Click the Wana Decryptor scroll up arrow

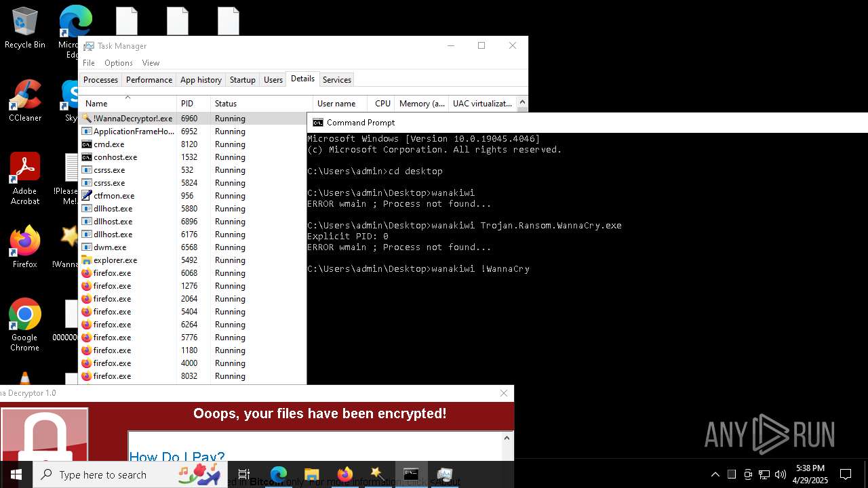click(x=507, y=438)
